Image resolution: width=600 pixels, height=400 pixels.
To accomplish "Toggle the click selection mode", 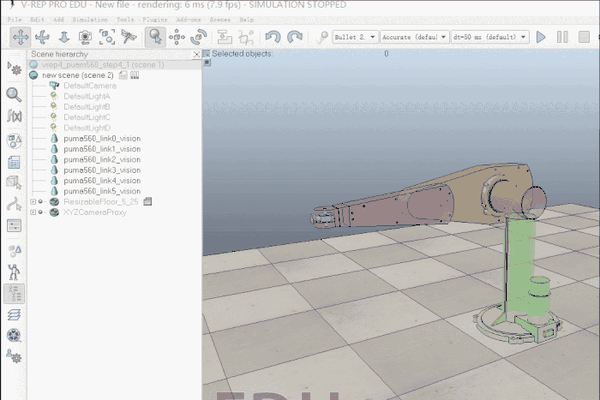I will [x=155, y=37].
